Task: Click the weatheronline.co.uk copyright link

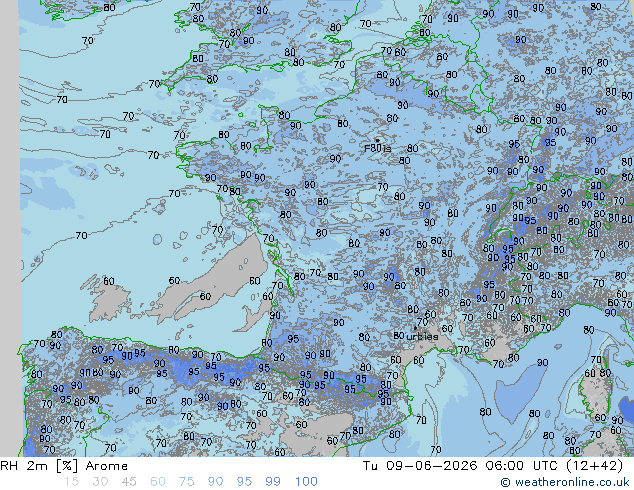Action: 564,482
